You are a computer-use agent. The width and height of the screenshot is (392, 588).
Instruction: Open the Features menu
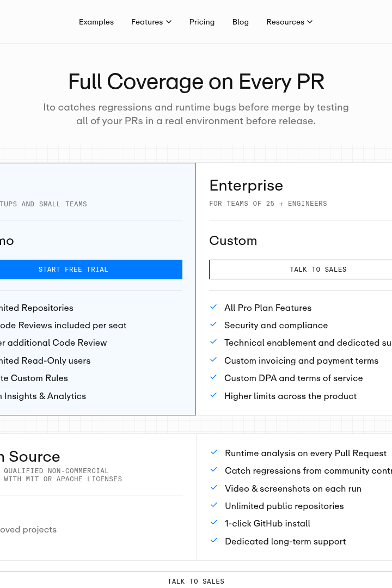click(151, 22)
